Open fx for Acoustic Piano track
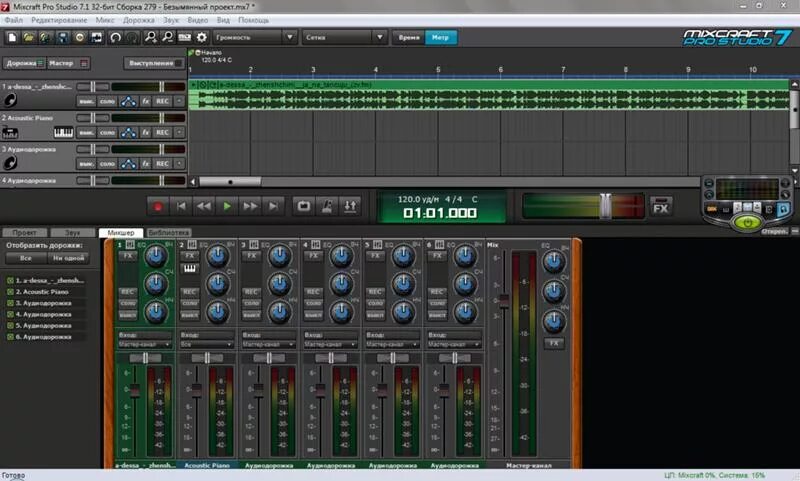The width and height of the screenshot is (800, 481). (146, 133)
